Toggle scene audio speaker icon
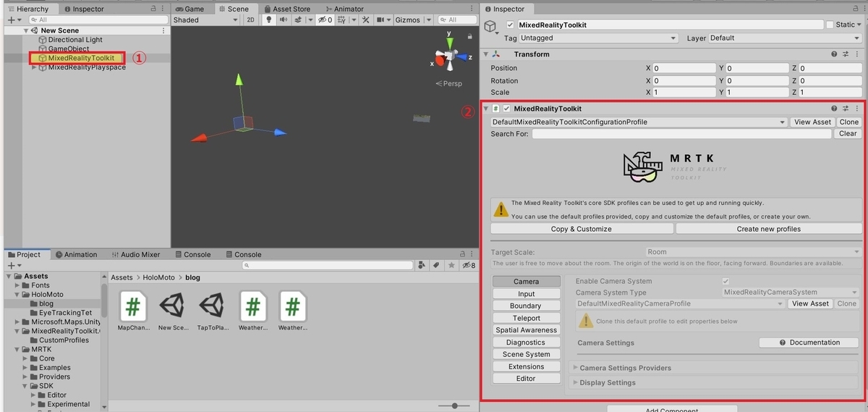Viewport: 868px width, 412px height. click(x=284, y=20)
